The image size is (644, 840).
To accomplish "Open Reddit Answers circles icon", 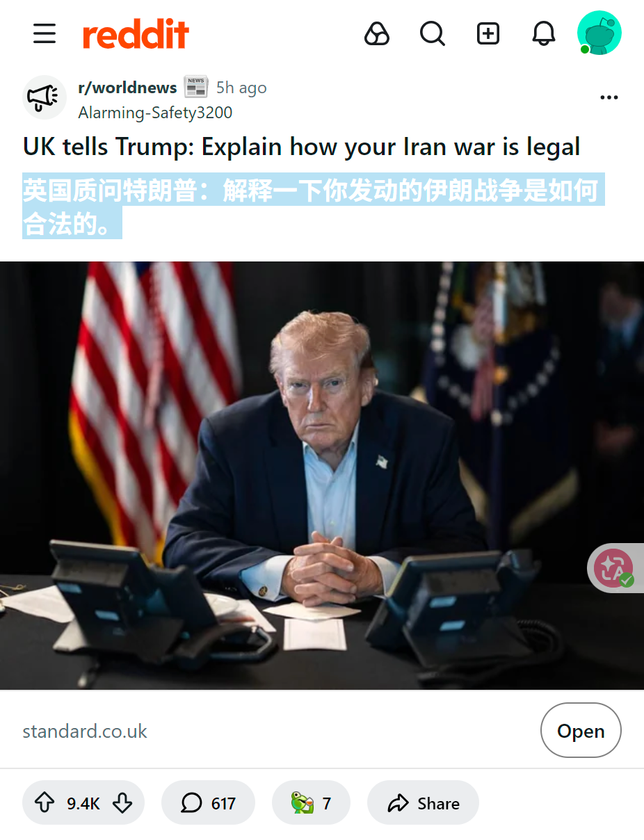I will [377, 33].
